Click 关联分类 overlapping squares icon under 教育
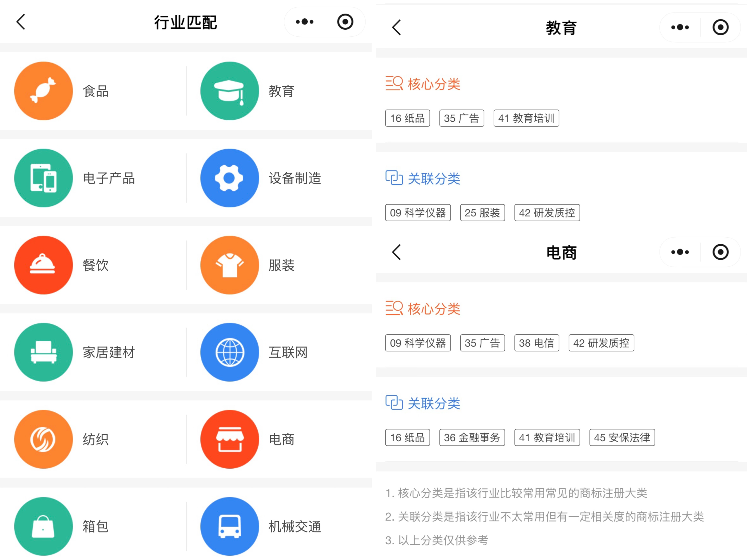This screenshot has height=560, width=747. (394, 178)
